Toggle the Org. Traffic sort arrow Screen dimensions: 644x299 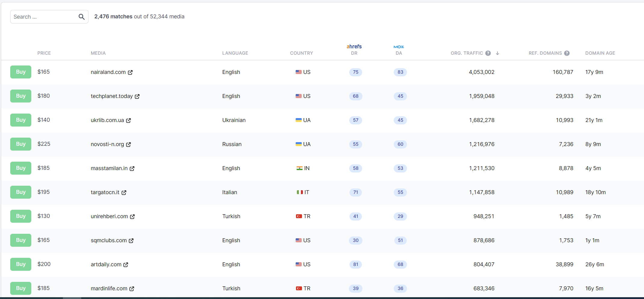[498, 53]
